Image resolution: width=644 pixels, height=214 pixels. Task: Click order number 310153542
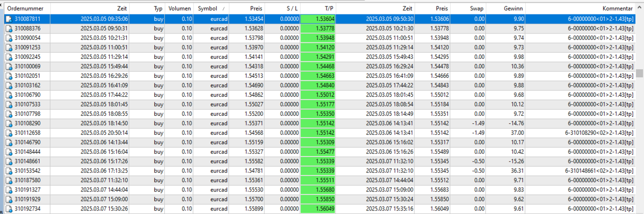click(x=28, y=171)
